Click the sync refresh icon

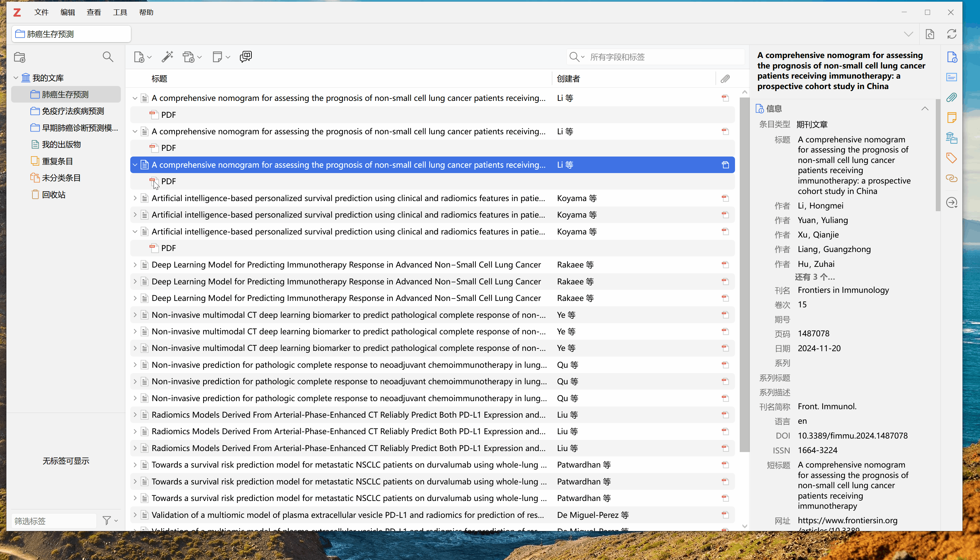[x=952, y=34]
